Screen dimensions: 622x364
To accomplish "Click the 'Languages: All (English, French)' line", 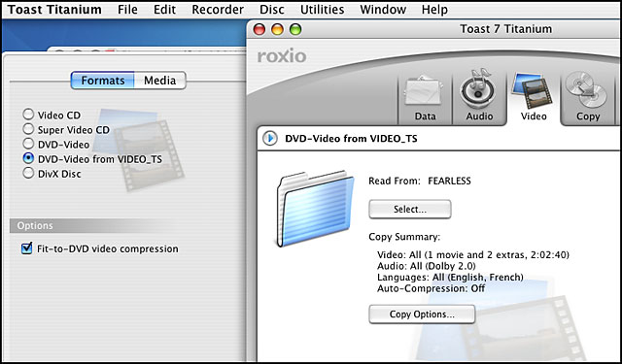I will [450, 278].
